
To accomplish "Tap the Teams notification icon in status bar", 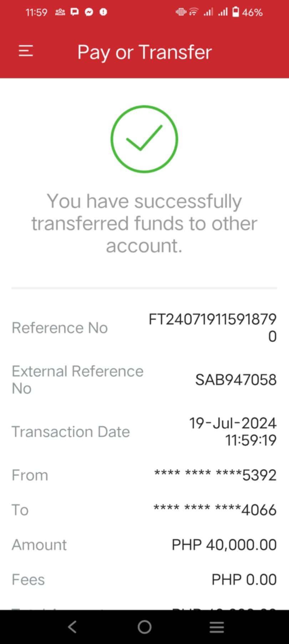I will click(60, 12).
